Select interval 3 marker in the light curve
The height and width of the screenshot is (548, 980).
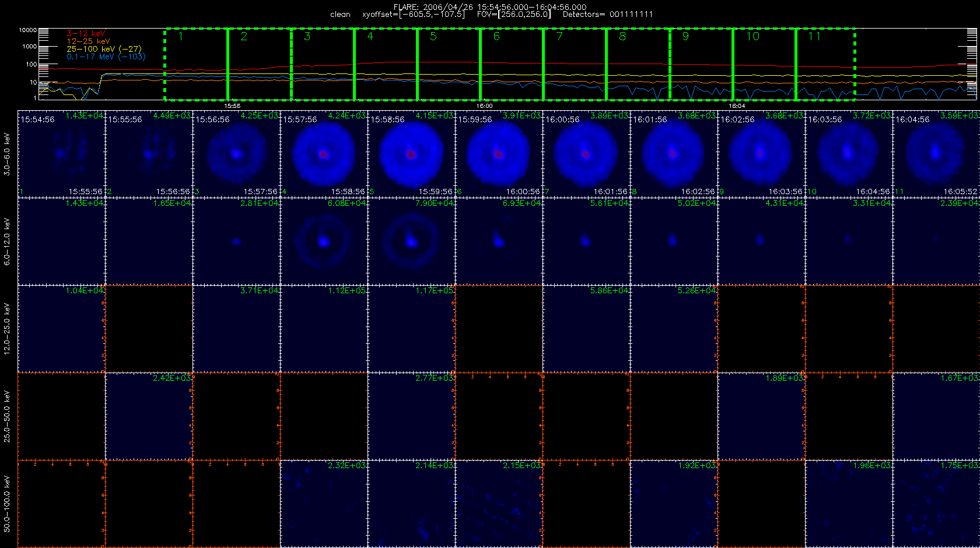pos(307,37)
